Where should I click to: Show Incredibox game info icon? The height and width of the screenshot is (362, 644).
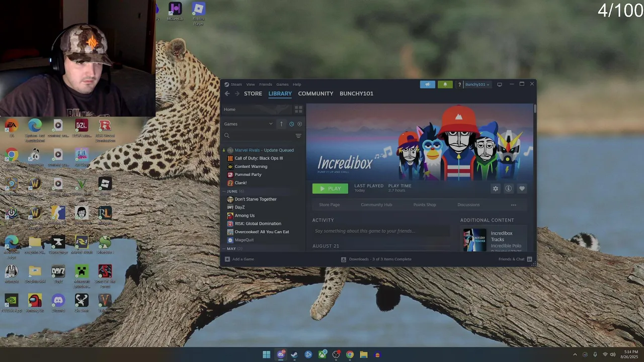(509, 189)
